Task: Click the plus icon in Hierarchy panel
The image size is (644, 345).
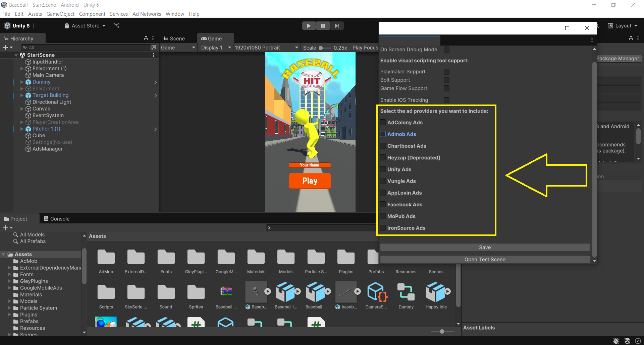Action: click(x=5, y=48)
